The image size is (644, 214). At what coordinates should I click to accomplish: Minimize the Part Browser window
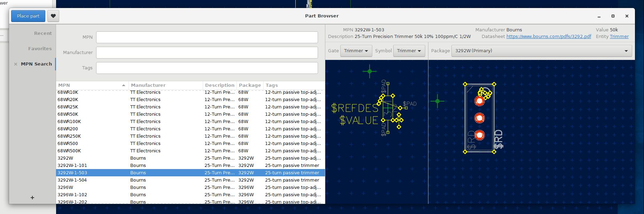coord(599,16)
